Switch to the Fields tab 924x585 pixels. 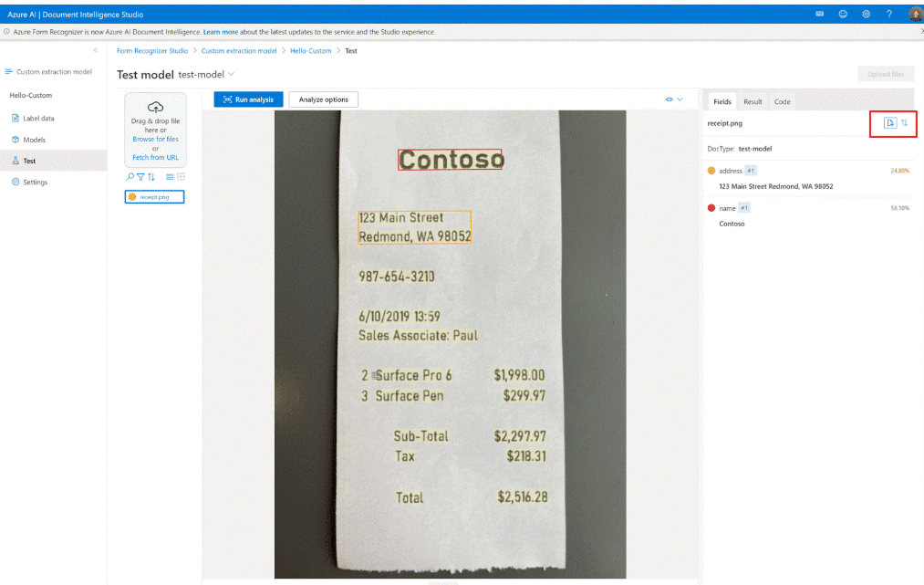coord(722,101)
